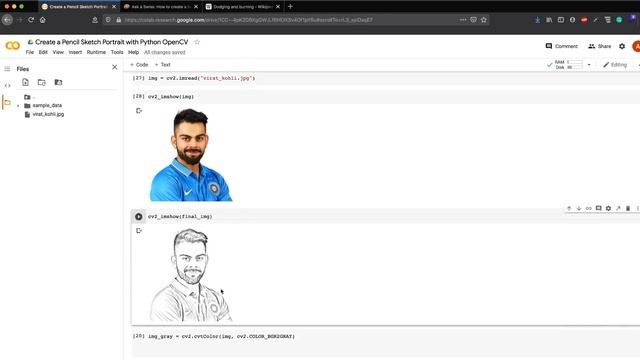This screenshot has width=640, height=360.
Task: Go to the browser home page
Action: (42, 20)
